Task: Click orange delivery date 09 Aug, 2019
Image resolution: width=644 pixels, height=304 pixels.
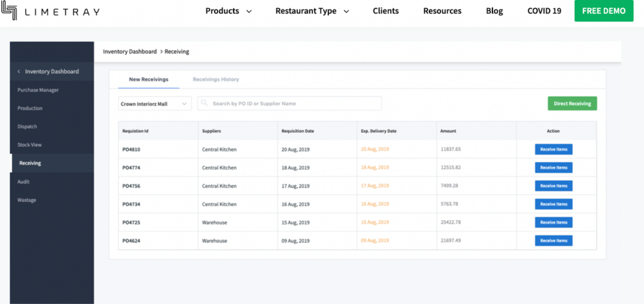Action: [375, 240]
